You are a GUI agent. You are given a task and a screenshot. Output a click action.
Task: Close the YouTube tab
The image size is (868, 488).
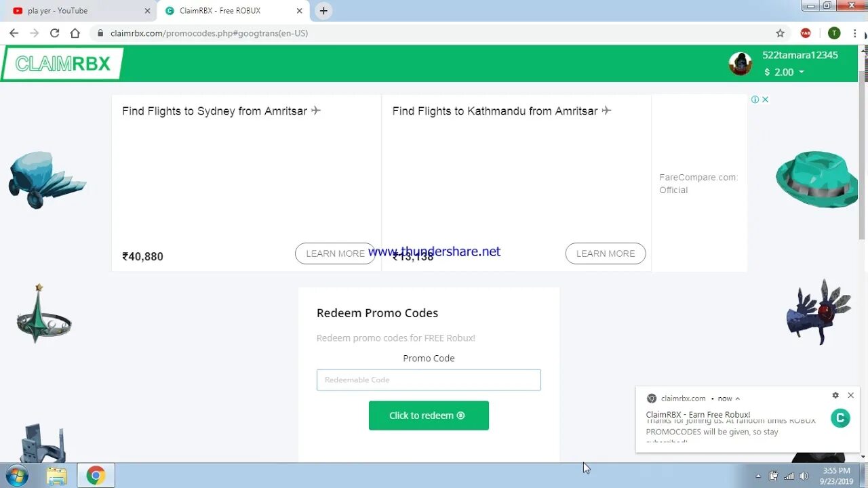(147, 11)
